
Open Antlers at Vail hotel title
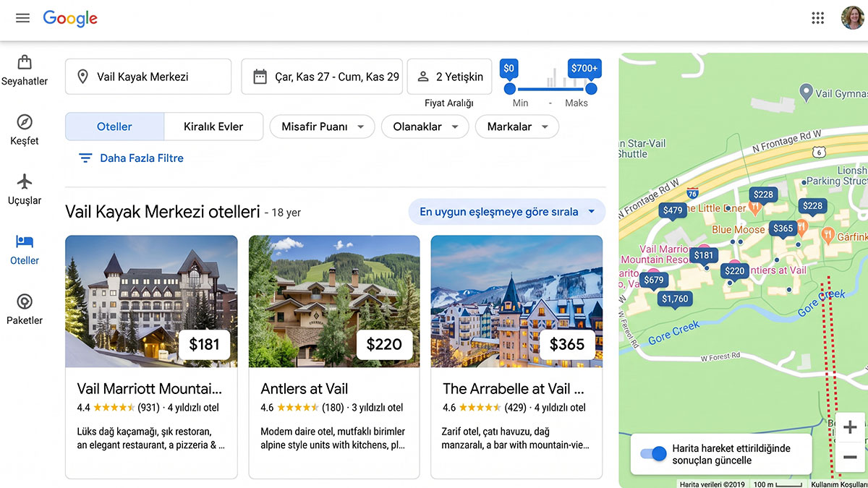305,388
